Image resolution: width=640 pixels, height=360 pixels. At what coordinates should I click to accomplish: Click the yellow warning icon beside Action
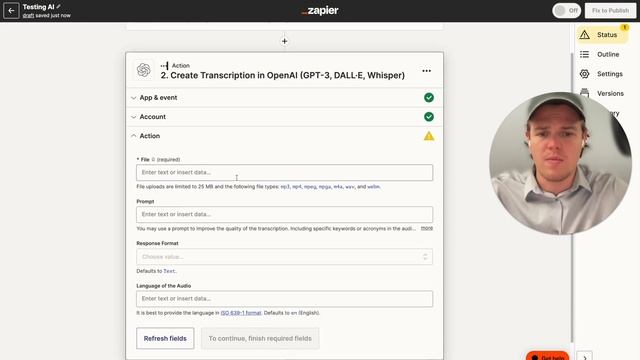(x=429, y=136)
